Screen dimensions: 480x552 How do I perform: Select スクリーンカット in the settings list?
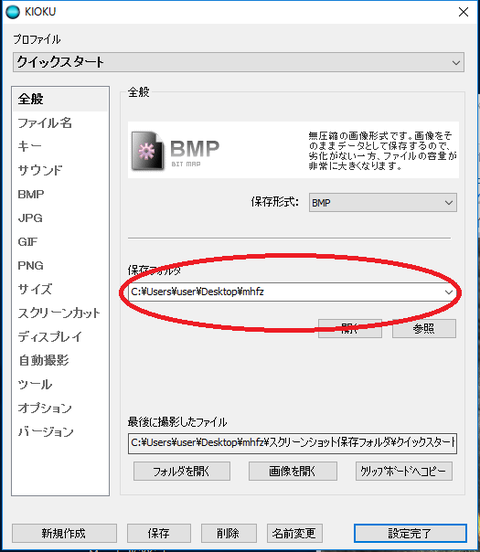pos(60,313)
